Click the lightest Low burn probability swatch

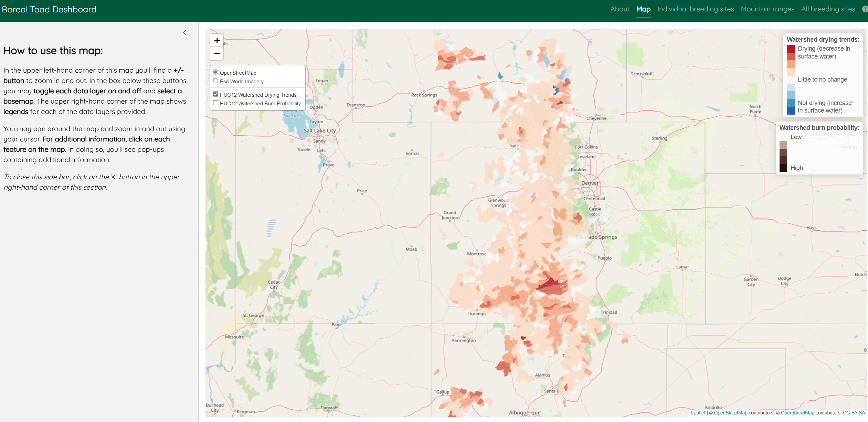783,137
